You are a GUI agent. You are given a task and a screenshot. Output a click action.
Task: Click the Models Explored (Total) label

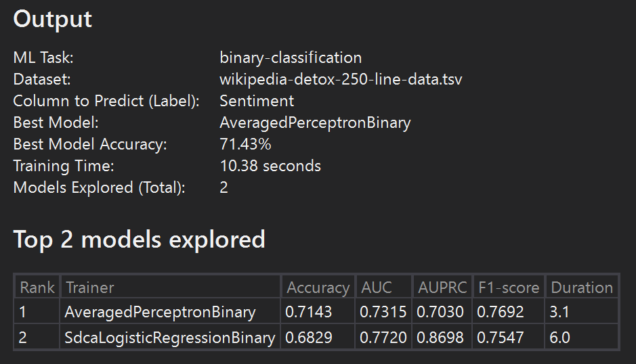pos(99,187)
